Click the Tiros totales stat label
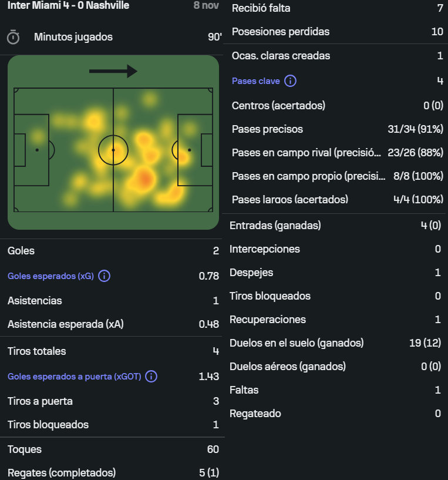 click(x=36, y=351)
